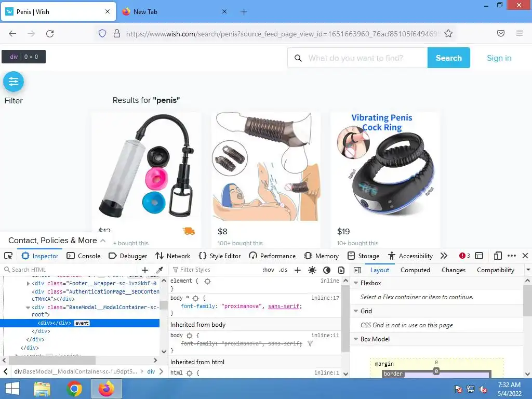
Task: Pick an element from the page
Action: [8, 256]
